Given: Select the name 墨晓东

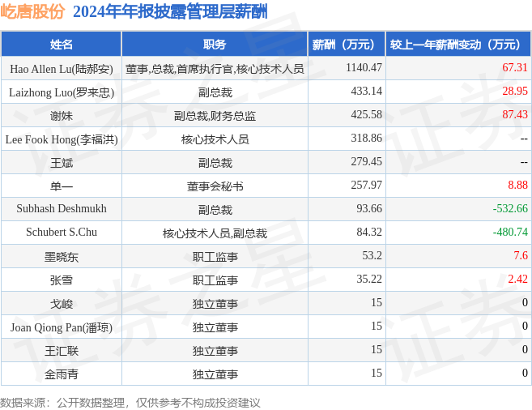Looking at the screenshot, I should tap(62, 257).
